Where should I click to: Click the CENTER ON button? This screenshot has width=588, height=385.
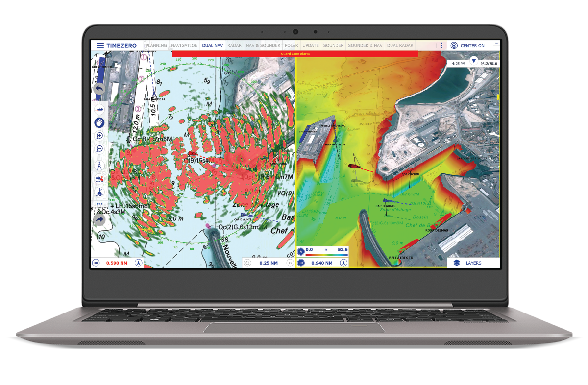click(x=468, y=45)
